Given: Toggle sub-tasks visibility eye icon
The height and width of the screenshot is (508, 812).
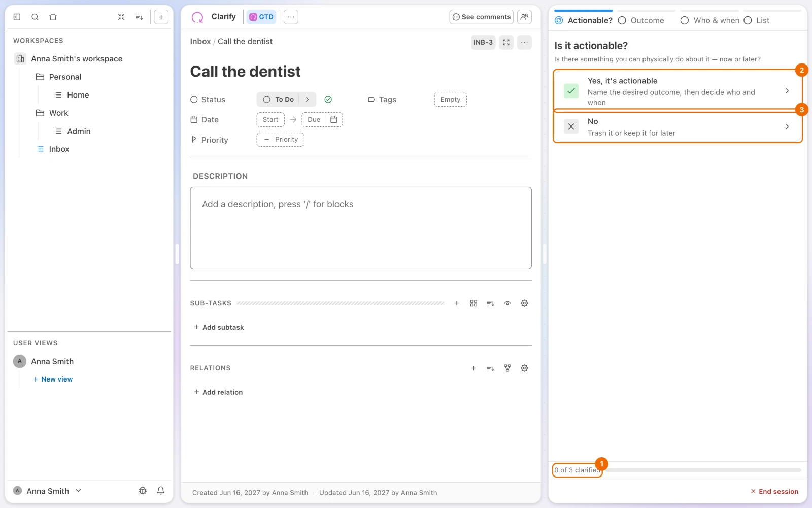Looking at the screenshot, I should (507, 303).
